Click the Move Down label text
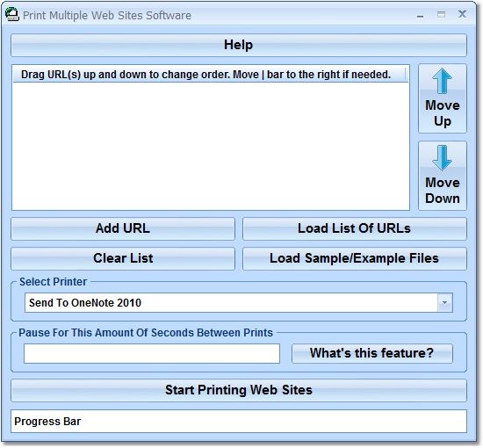This screenshot has width=483, height=448. 443,191
